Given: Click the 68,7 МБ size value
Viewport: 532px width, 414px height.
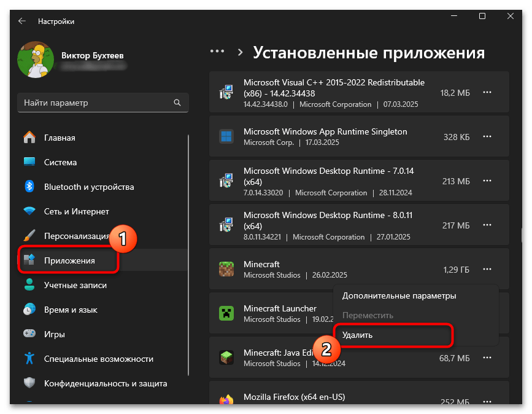Looking at the screenshot, I should pos(454,358).
